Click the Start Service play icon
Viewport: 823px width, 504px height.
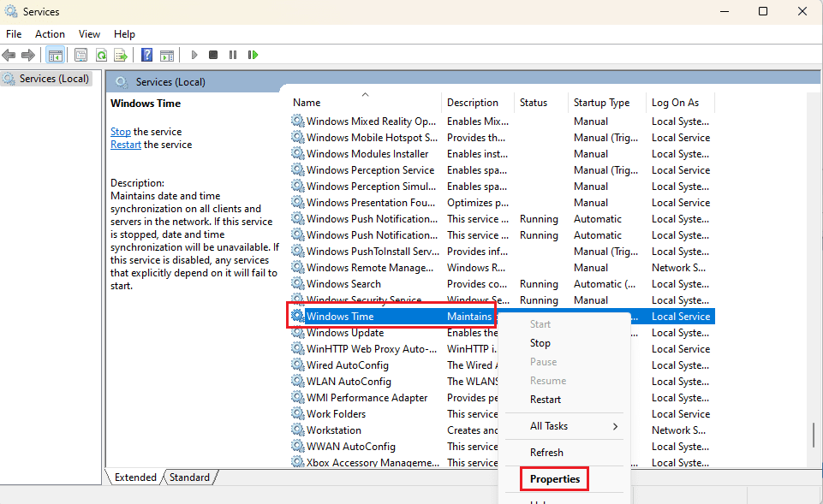pyautogui.click(x=194, y=55)
